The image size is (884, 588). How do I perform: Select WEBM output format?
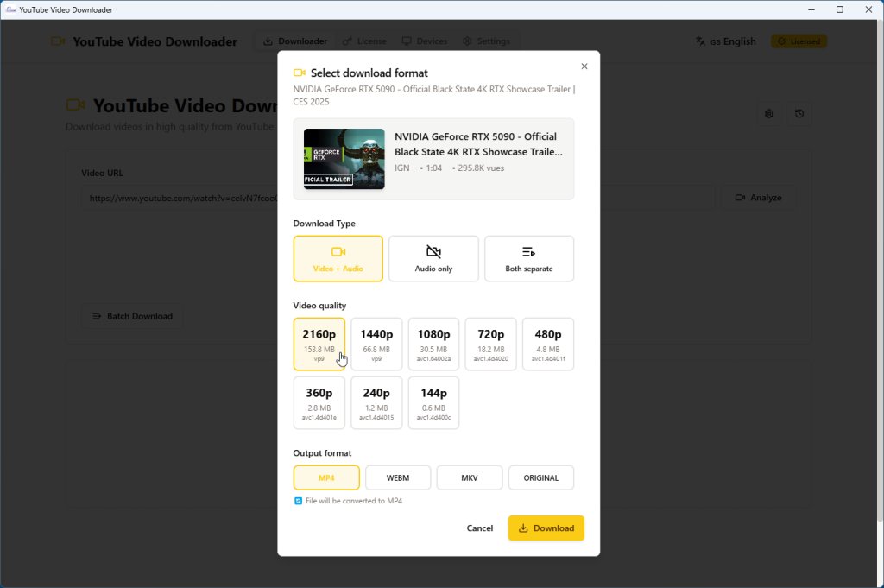coord(397,477)
